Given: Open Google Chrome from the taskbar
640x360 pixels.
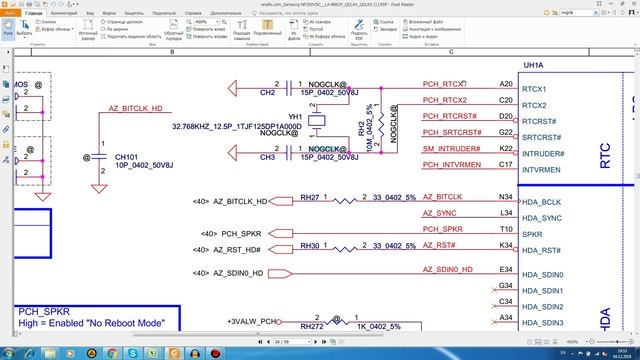Looking at the screenshot, I should tap(112, 353).
